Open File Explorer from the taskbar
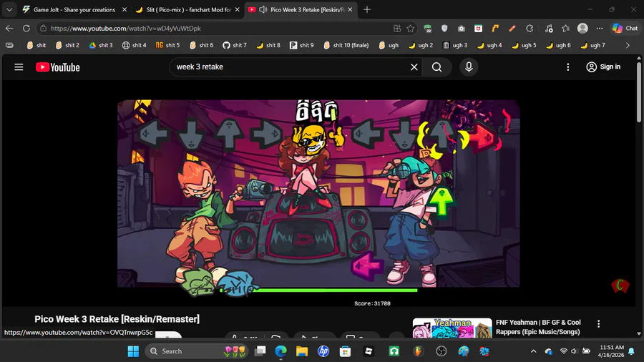Image resolution: width=644 pixels, height=362 pixels. (302, 351)
